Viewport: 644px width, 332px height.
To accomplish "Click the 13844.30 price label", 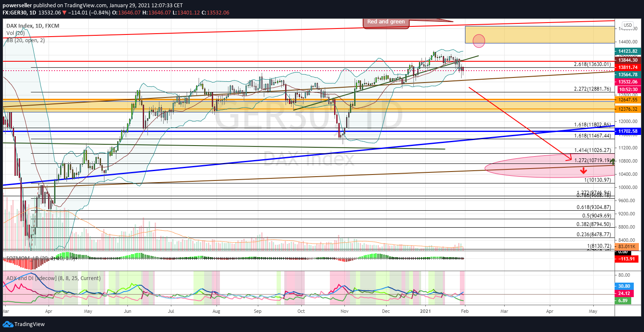I will click(627, 60).
